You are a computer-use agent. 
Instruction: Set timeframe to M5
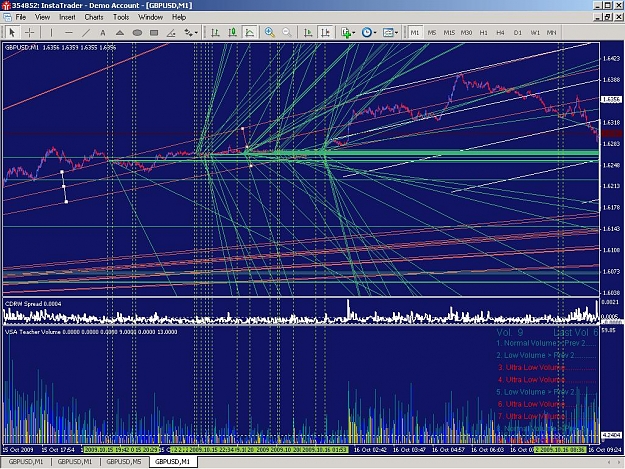432,33
